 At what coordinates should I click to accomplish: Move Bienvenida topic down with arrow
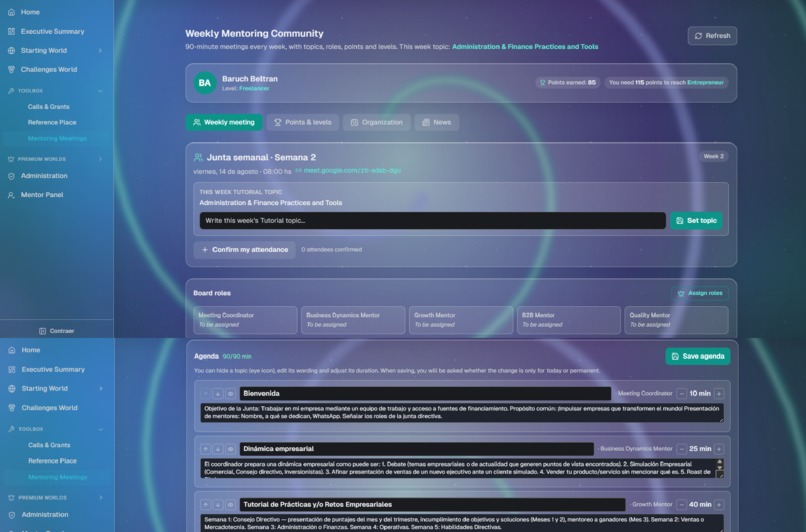point(217,394)
